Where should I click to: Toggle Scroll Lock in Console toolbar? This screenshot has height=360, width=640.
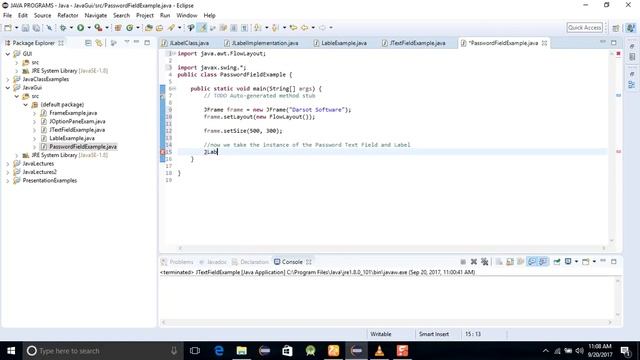point(510,262)
